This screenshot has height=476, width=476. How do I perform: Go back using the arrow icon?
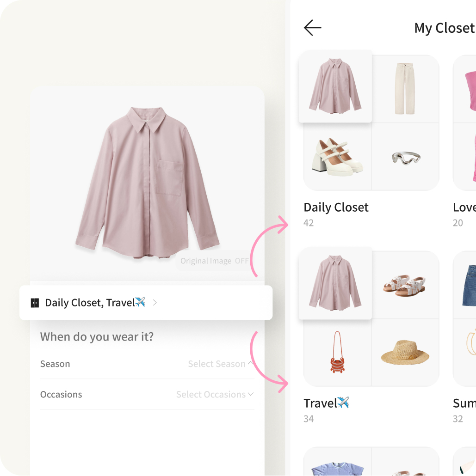pyautogui.click(x=313, y=28)
